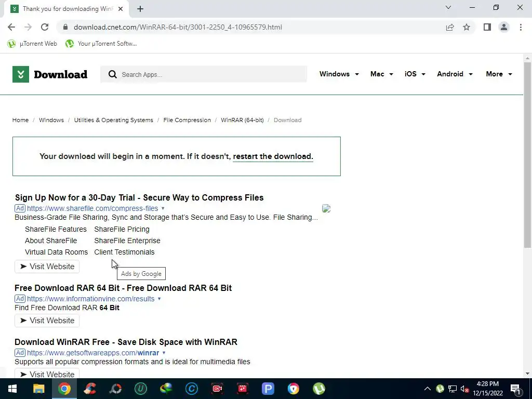Open the sharefile.com ad dropdown arrow

(163, 208)
